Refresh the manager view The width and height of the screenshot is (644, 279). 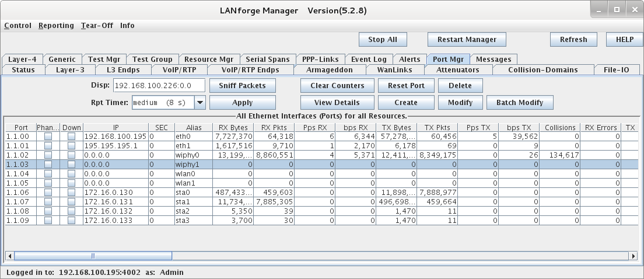[574, 40]
